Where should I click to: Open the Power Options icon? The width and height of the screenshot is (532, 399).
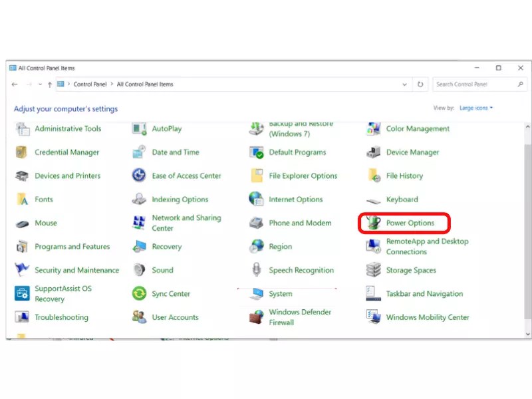(374, 223)
